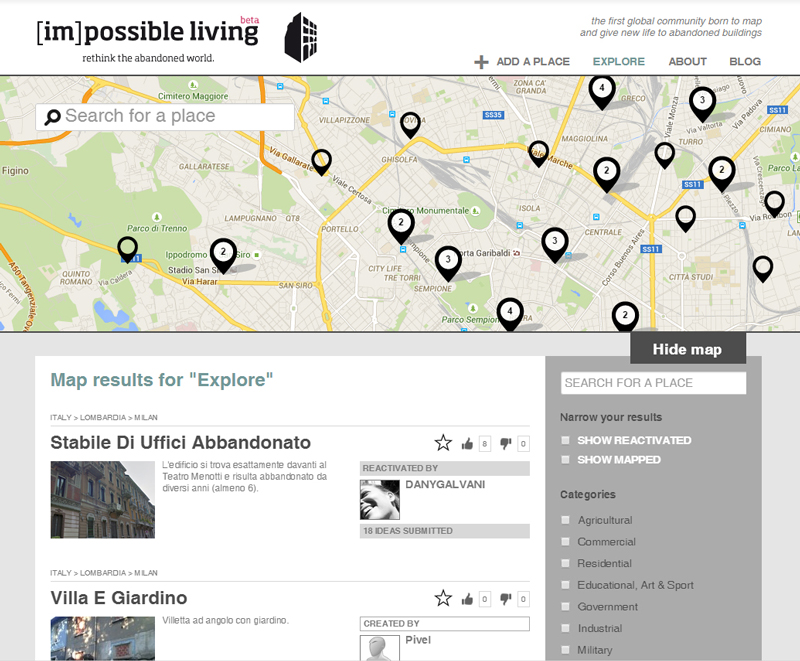Click the unnumbered marker near Via Caldera
This screenshot has height=661, width=800.
pyautogui.click(x=128, y=249)
